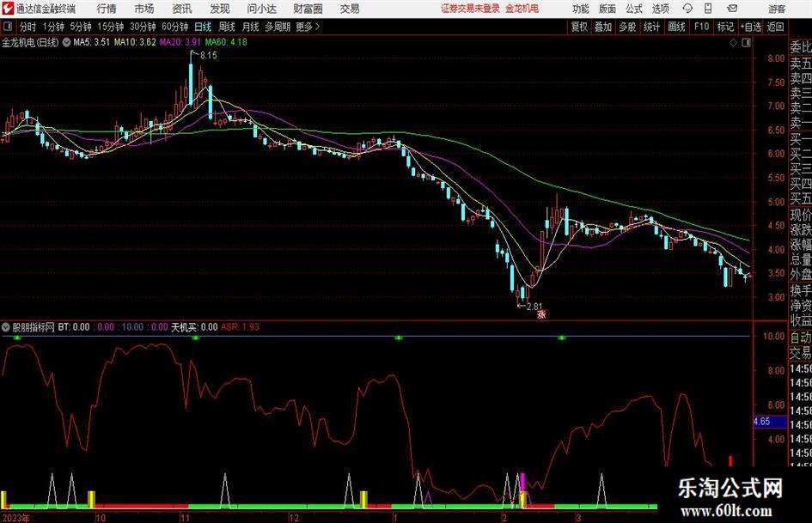Open the 问小达 menu
Screen dimensions: 812x523
[261, 9]
